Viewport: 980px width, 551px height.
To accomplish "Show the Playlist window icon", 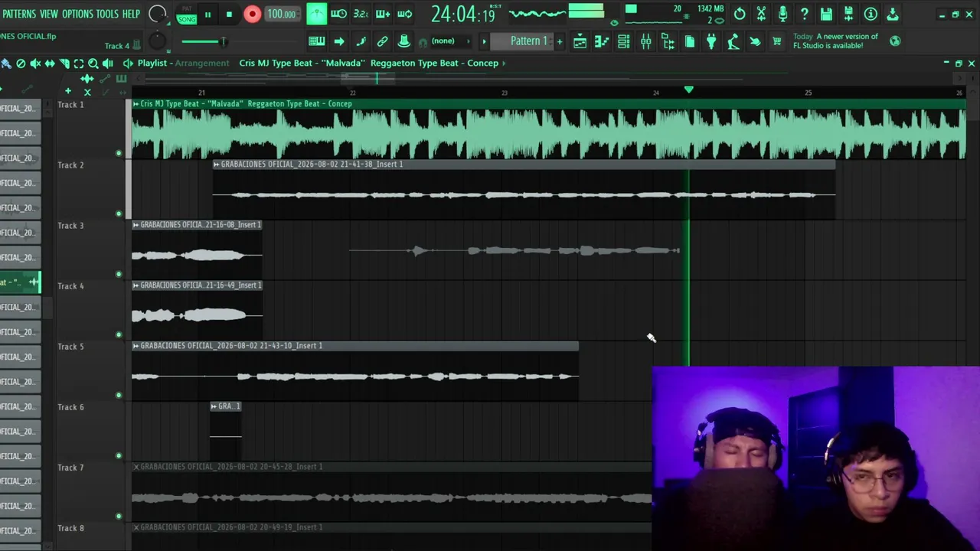I will (x=580, y=41).
